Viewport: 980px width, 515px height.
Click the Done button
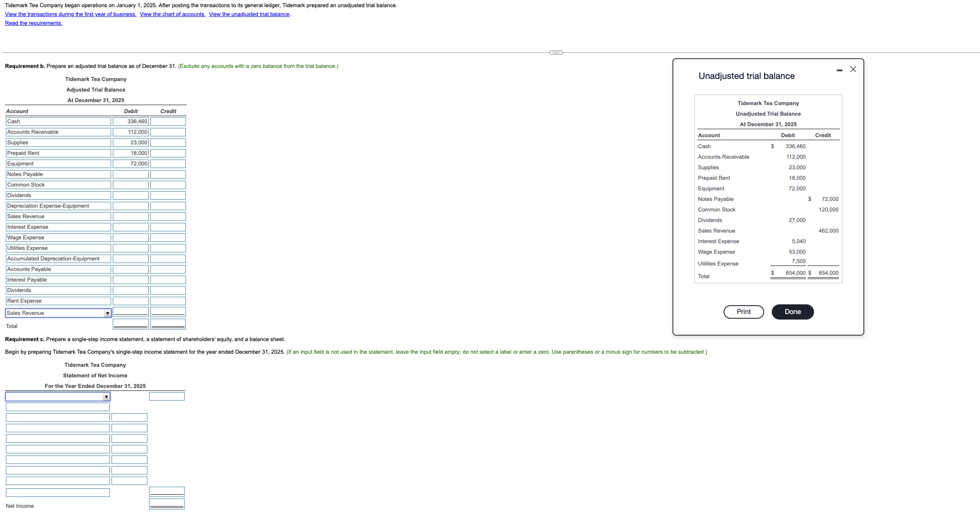[792, 312]
